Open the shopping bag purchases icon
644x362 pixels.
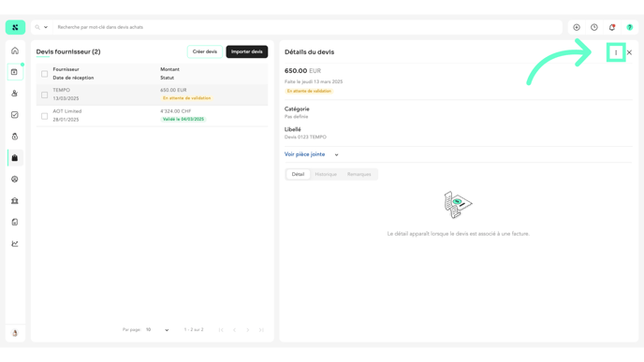click(x=15, y=157)
